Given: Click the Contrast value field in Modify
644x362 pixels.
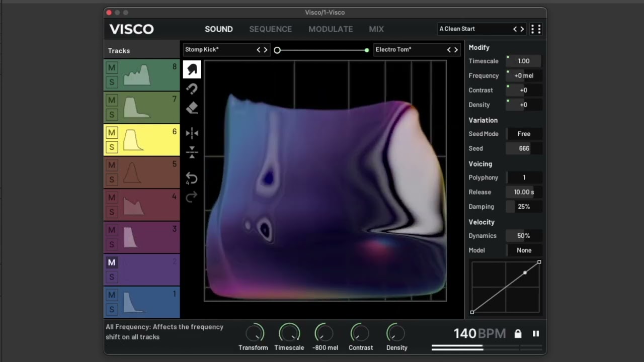Looking at the screenshot, I should (524, 90).
